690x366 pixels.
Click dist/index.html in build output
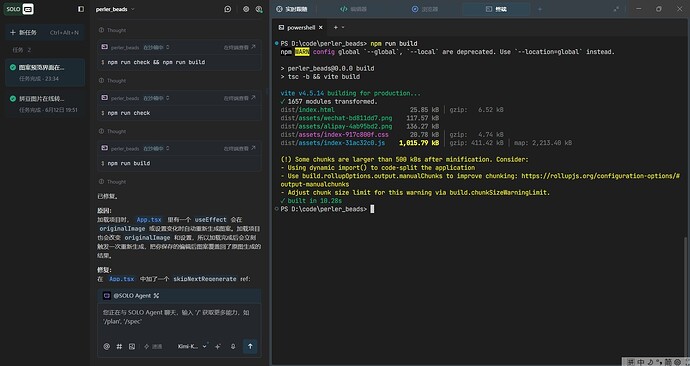307,110
